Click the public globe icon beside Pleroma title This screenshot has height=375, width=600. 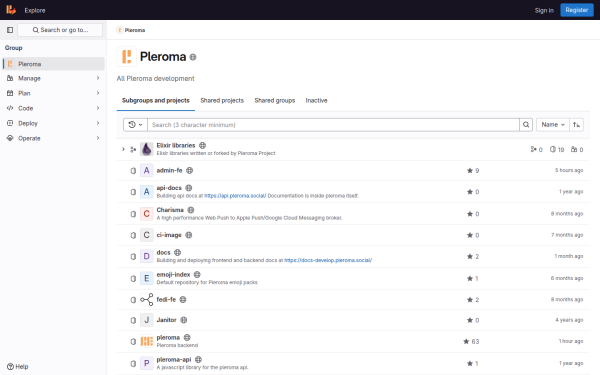(193, 57)
